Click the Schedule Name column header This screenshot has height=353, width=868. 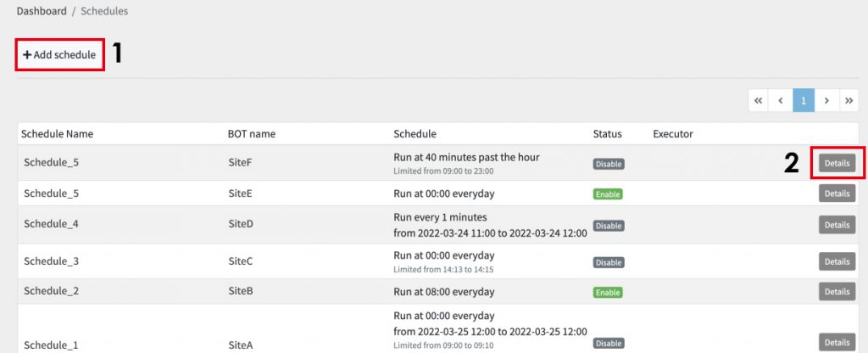(57, 134)
